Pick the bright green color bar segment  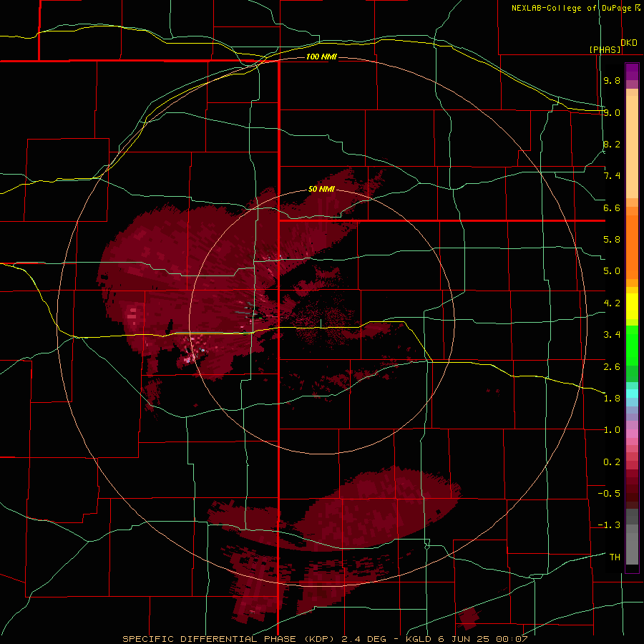click(x=632, y=345)
